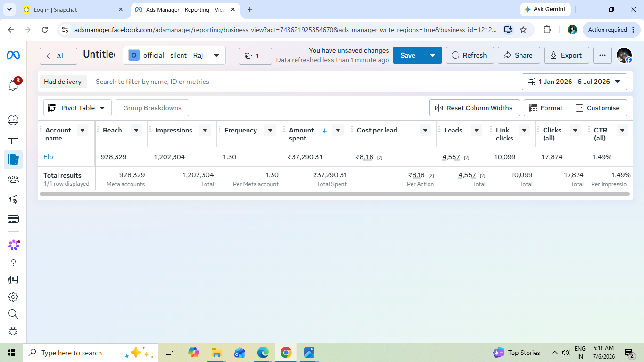Click the Export button
Image resolution: width=644 pixels, height=362 pixels.
[566, 55]
